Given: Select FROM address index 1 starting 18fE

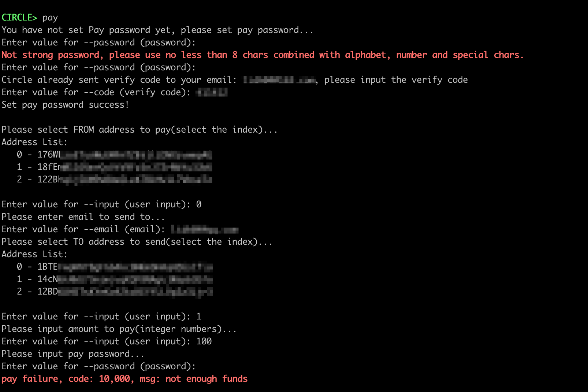Looking at the screenshot, I should click(x=114, y=167).
